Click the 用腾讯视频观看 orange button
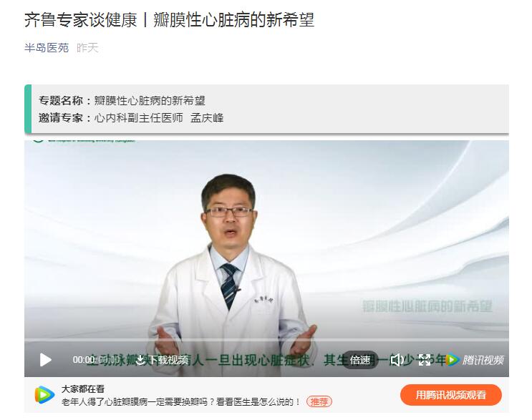The image size is (532, 420). pos(451,395)
